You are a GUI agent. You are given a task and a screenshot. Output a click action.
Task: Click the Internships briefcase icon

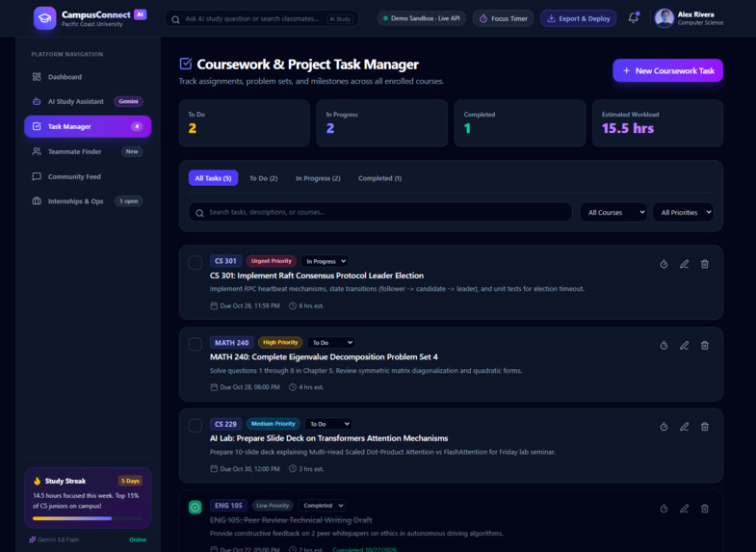(37, 201)
